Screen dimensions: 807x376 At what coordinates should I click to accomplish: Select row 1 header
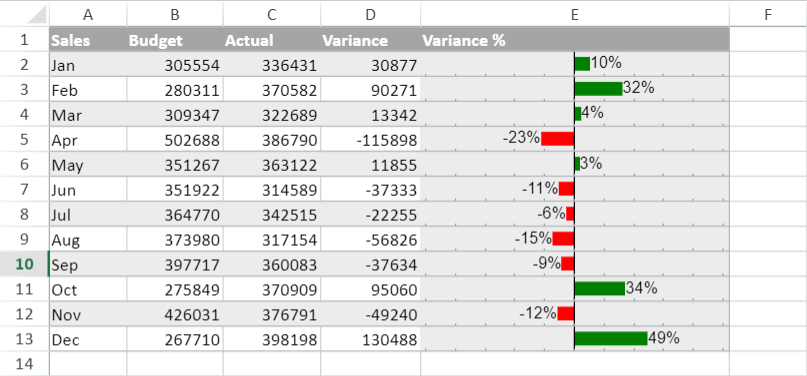tap(24, 40)
